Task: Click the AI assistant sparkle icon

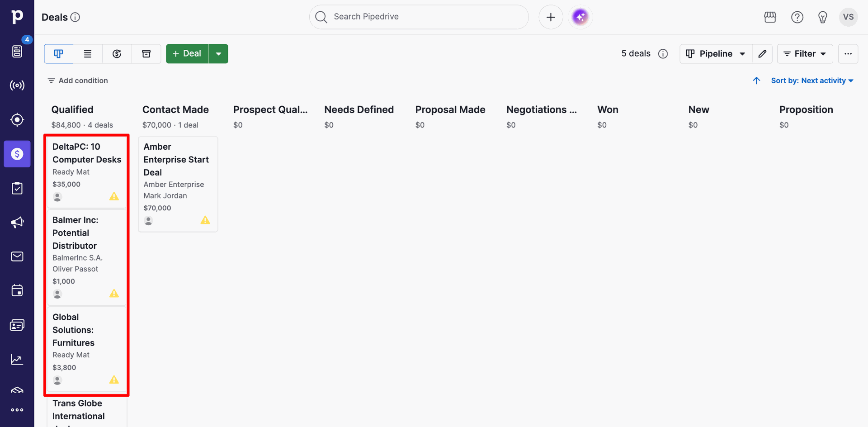Action: pos(580,17)
